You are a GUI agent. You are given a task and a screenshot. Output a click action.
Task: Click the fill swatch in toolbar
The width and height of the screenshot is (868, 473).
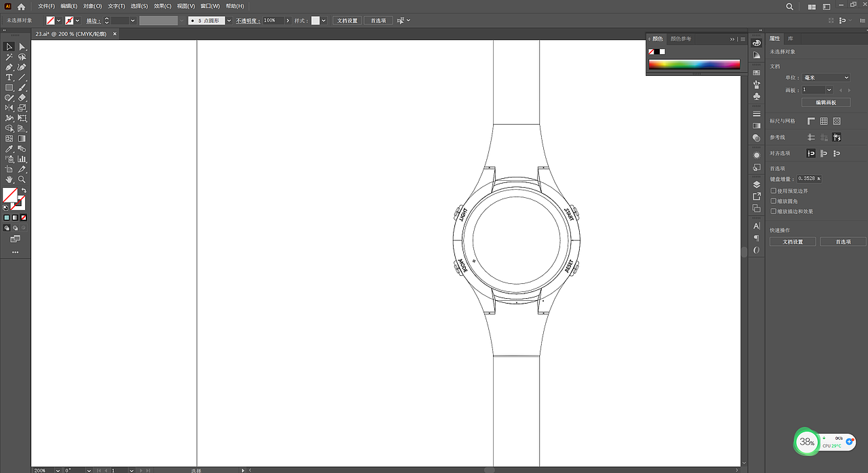9,196
